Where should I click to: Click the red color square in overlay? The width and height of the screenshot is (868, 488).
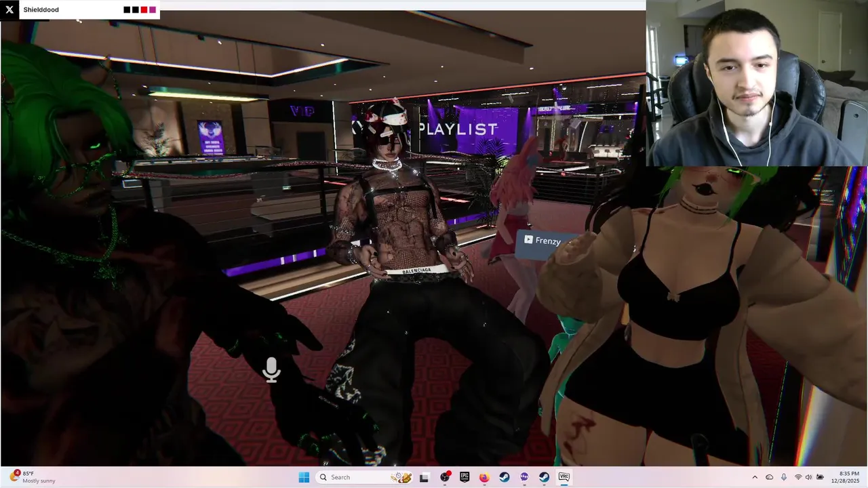click(x=144, y=9)
